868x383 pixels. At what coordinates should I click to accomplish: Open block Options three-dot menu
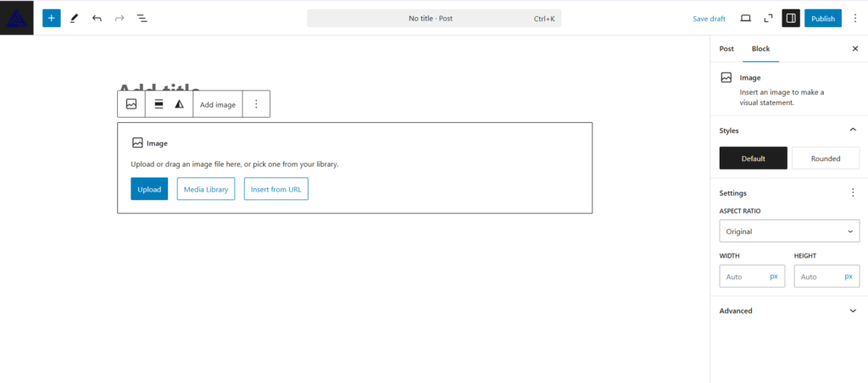click(x=256, y=104)
